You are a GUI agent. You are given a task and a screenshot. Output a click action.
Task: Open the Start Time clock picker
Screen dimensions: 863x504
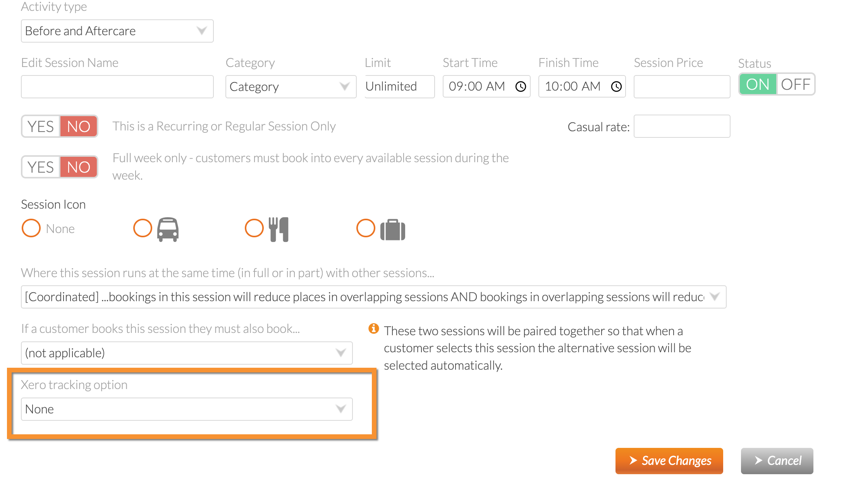point(521,86)
